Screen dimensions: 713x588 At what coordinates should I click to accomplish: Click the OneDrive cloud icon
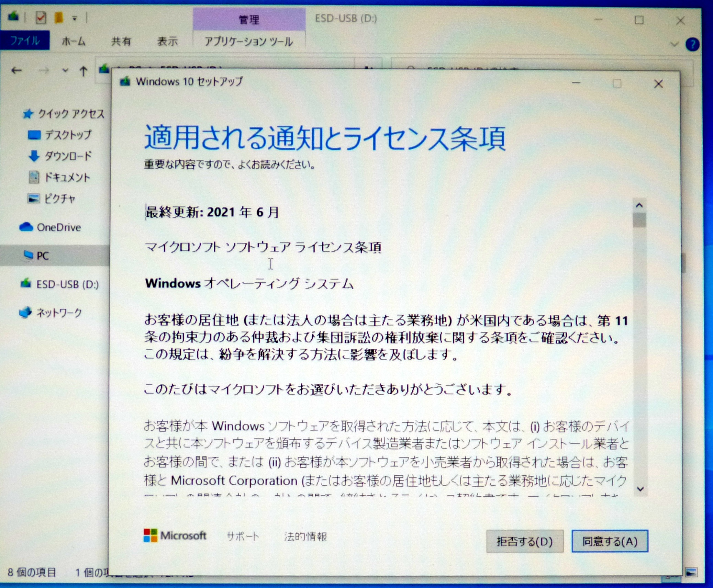click(26, 227)
